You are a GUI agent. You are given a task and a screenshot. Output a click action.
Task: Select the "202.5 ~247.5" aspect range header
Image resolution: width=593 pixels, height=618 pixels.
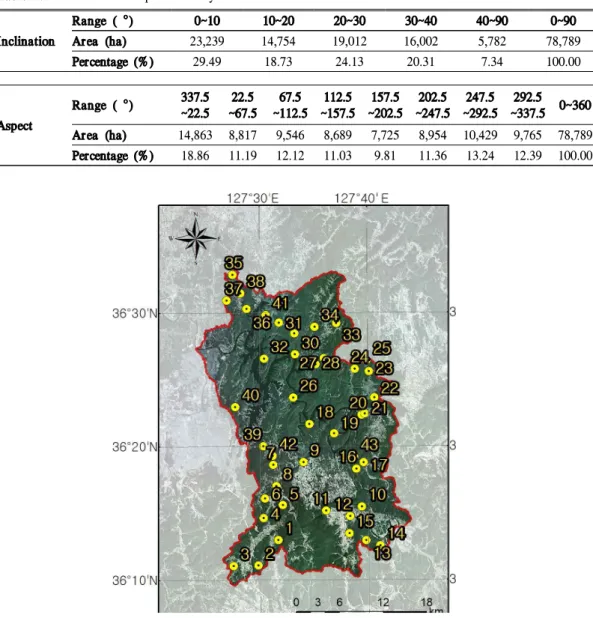tap(433, 105)
